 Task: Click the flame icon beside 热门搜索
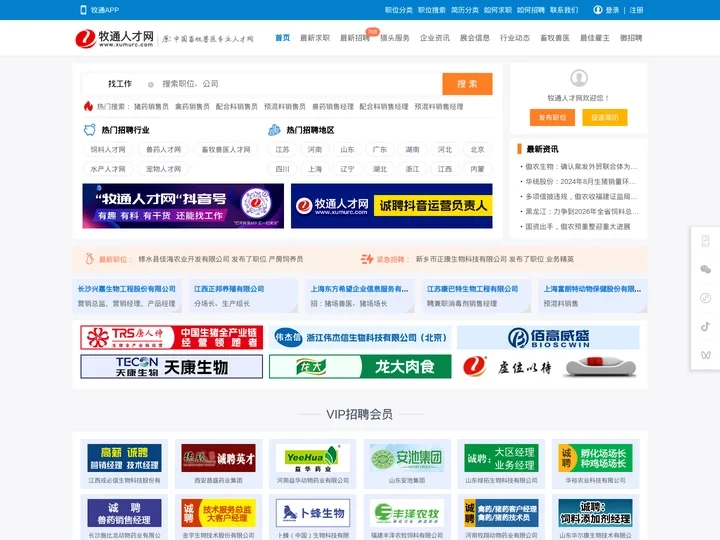tap(88, 106)
